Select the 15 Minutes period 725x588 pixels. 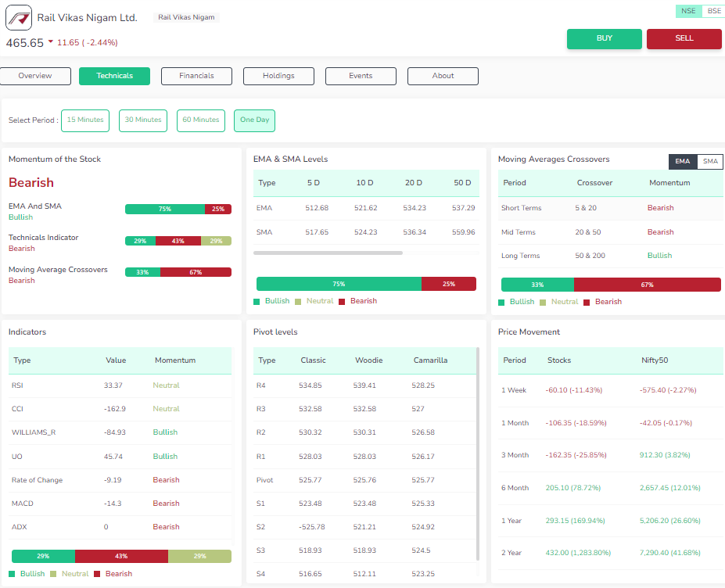pos(85,120)
